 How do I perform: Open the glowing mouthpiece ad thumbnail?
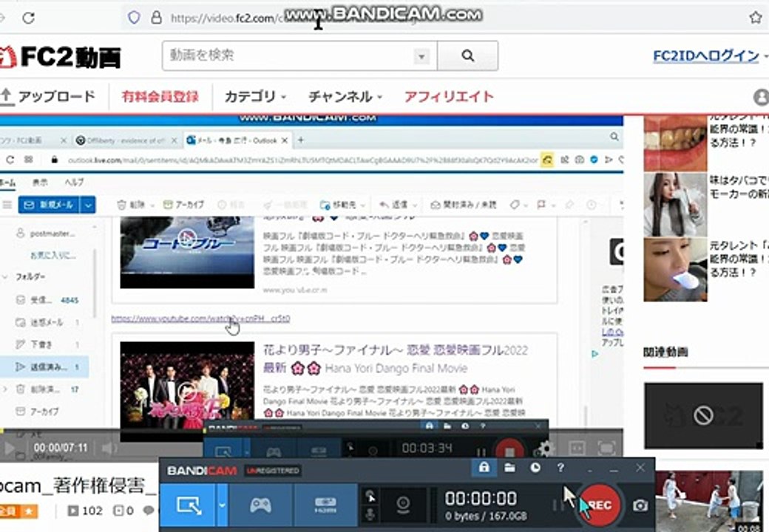(x=675, y=270)
